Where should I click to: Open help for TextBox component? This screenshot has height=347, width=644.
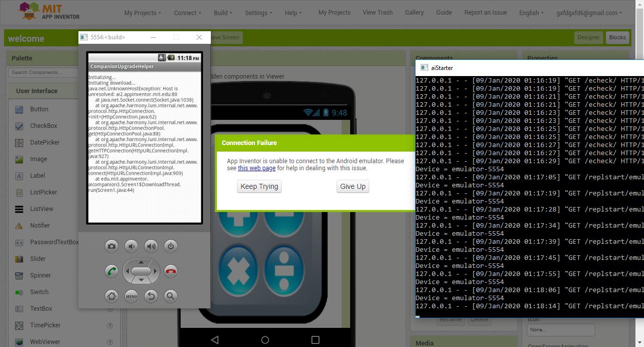(x=110, y=309)
